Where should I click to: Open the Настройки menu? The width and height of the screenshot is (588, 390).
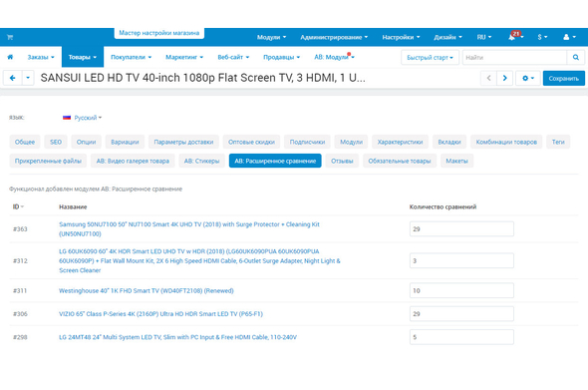pyautogui.click(x=401, y=37)
